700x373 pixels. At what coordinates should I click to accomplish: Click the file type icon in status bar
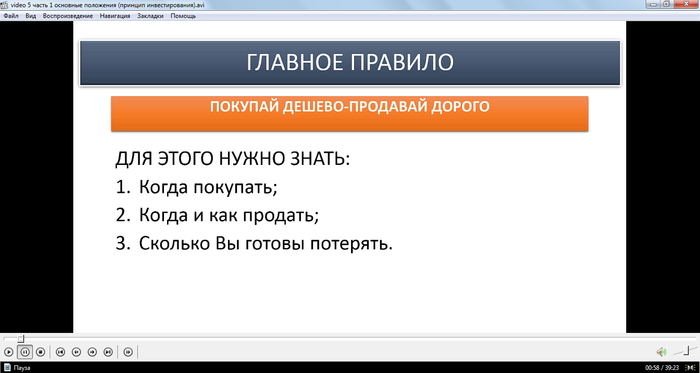pos(7,367)
